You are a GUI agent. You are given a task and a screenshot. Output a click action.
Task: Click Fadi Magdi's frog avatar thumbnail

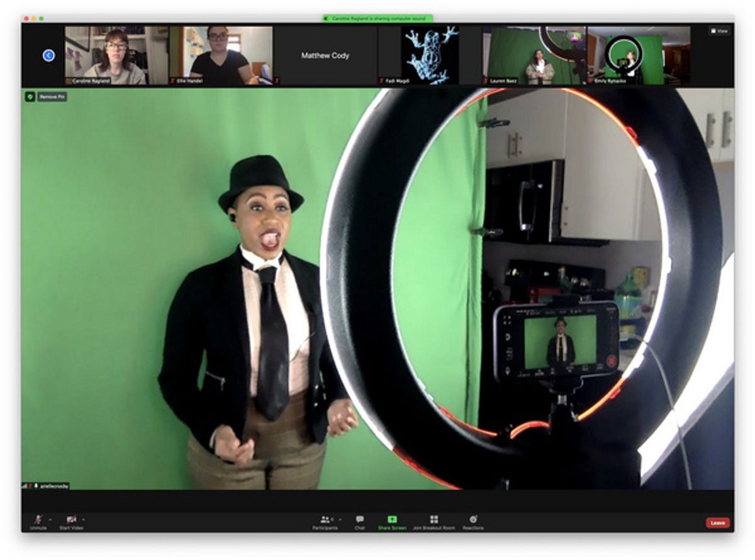(430, 55)
